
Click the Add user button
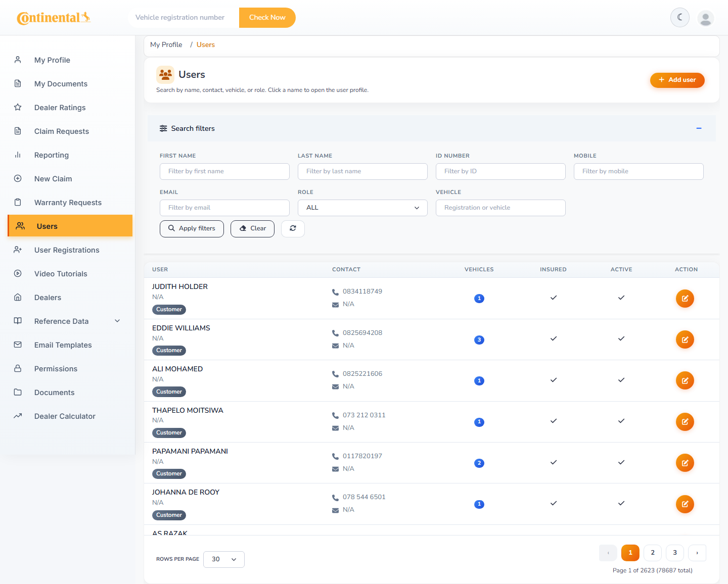[677, 80]
